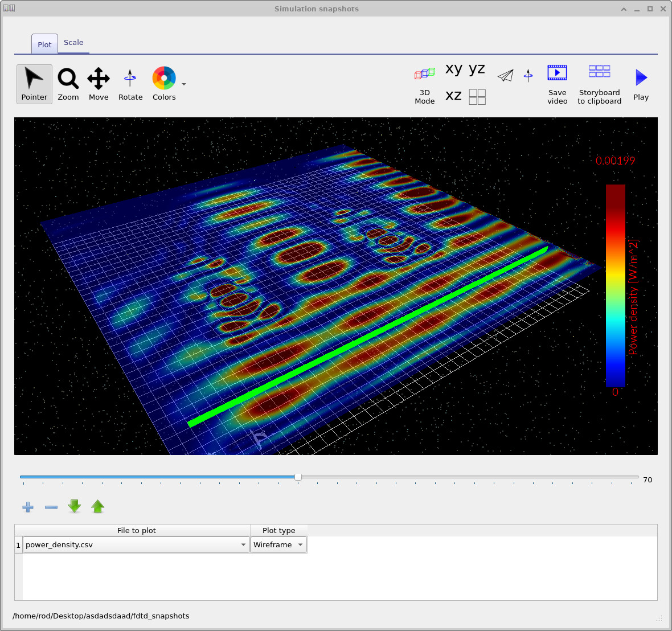
Task: Activate the Zoom magnifier tool
Action: click(x=68, y=84)
